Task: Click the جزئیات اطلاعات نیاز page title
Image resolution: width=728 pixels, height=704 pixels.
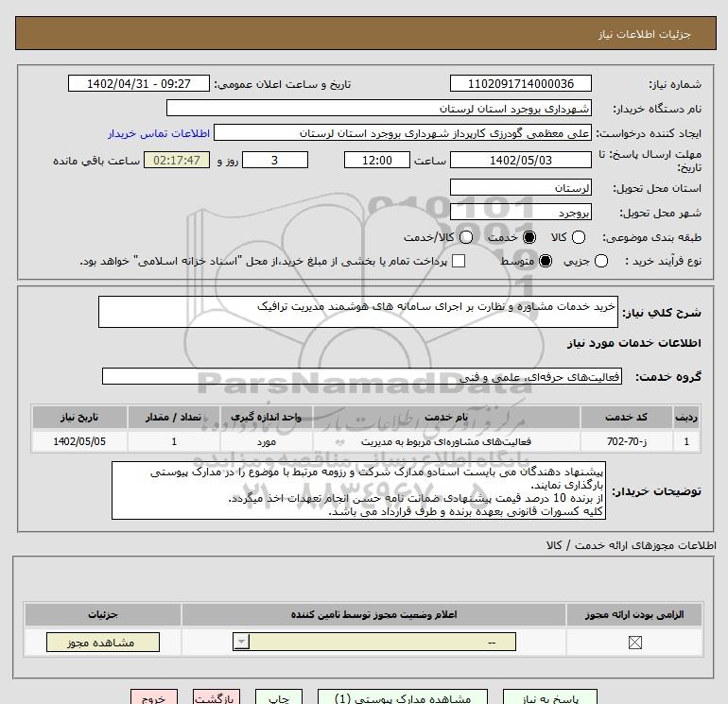Action: pos(644,34)
